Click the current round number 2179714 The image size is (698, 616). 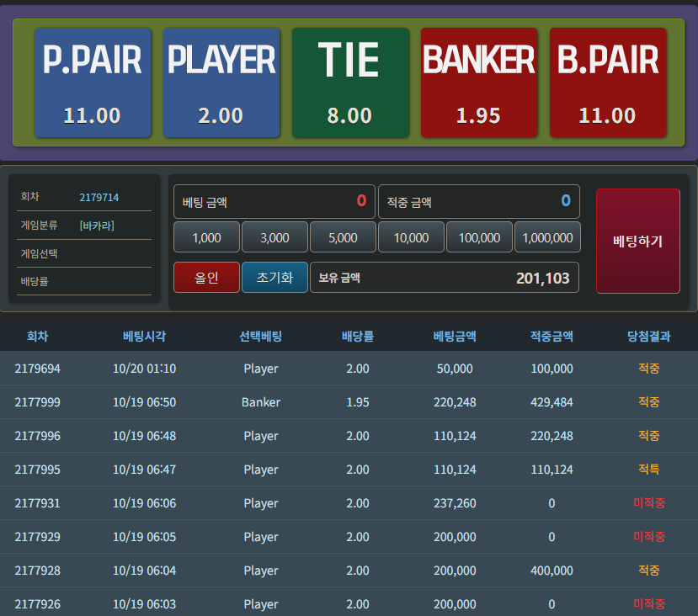pos(99,197)
